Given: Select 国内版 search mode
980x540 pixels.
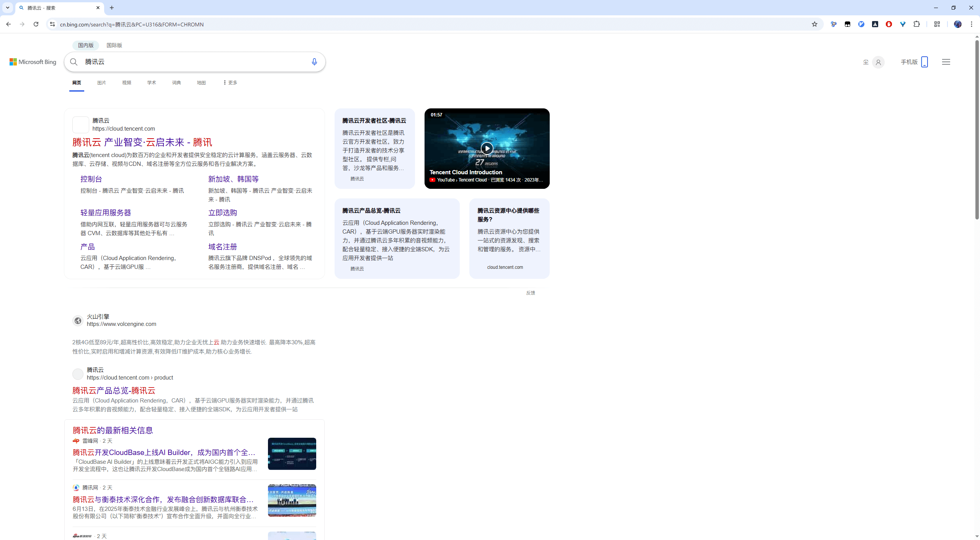Looking at the screenshot, I should [86, 45].
